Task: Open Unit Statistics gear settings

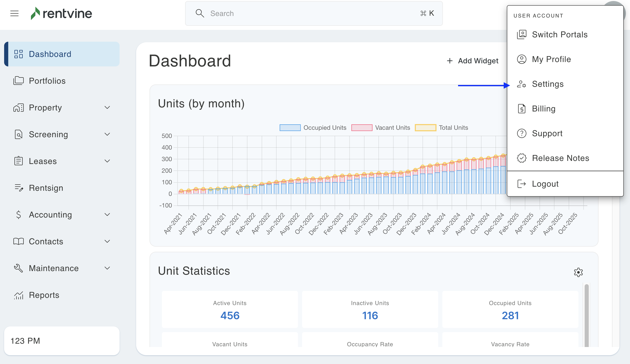Action: [x=578, y=272]
